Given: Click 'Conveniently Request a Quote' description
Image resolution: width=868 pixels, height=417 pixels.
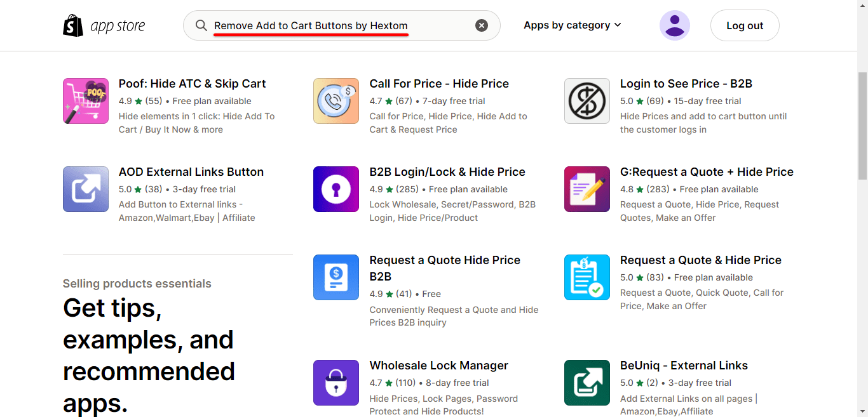Looking at the screenshot, I should point(454,316).
